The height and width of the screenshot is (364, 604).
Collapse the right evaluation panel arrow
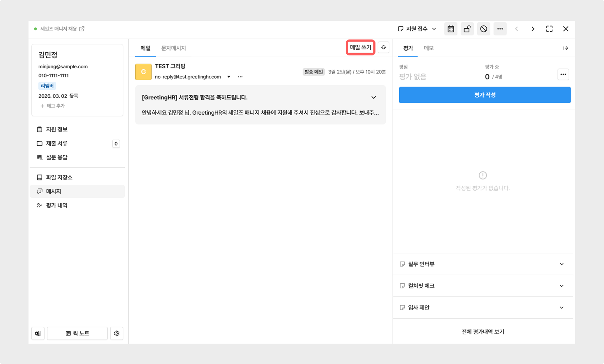coord(566,48)
